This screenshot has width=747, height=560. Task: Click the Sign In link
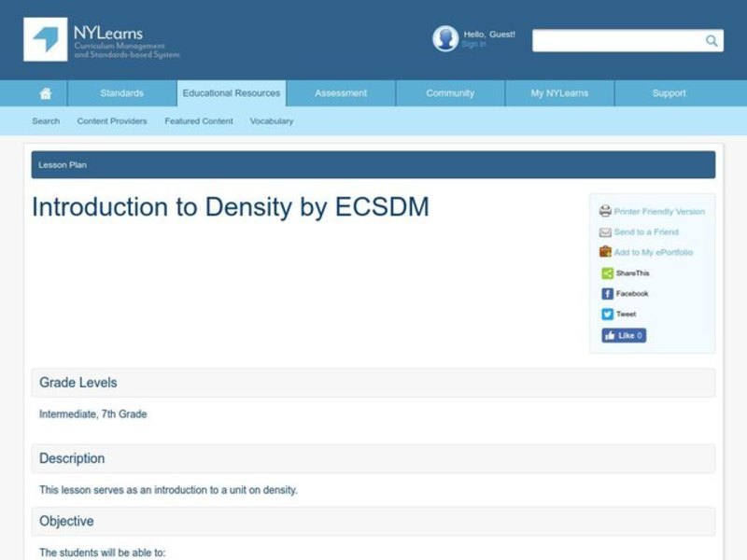(x=472, y=43)
